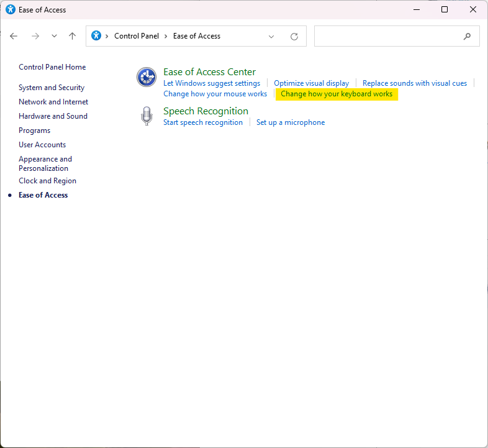Expand the address bar history dropdown
Screen dimensions: 488x448
click(x=271, y=37)
